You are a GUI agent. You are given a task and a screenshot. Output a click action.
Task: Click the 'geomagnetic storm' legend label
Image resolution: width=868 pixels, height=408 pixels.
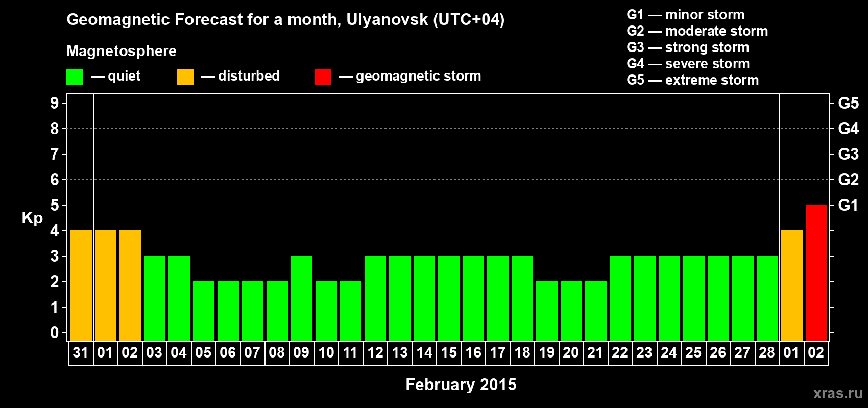419,76
